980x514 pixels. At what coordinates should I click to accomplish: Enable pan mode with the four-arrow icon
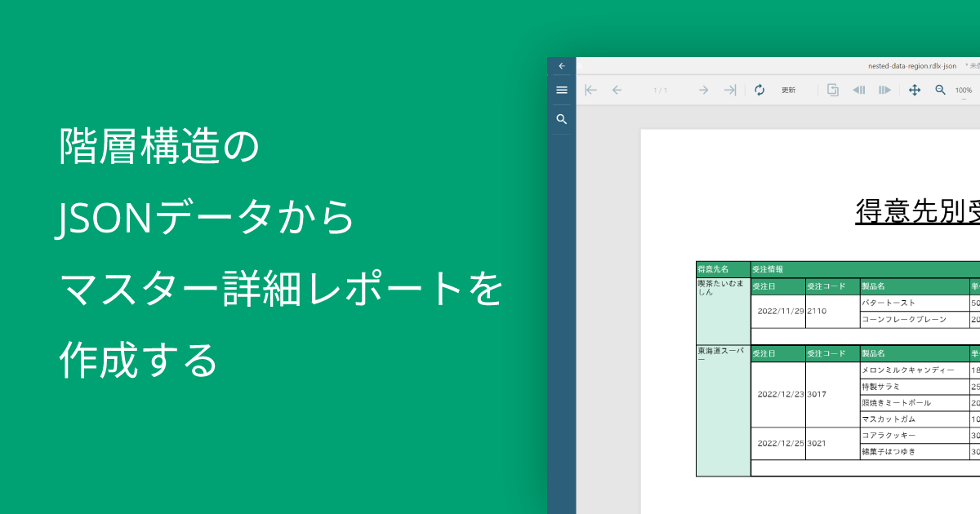click(915, 90)
